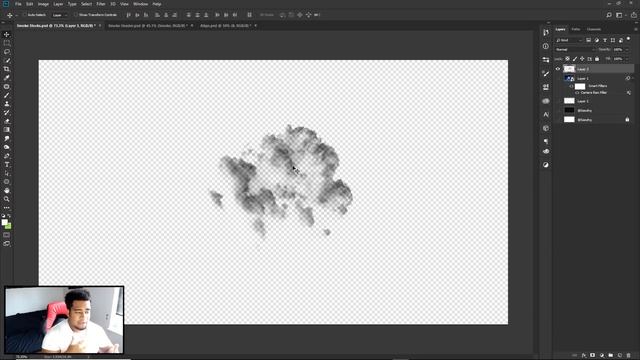Switch to the Paths tab
The image size is (640, 360).
point(576,29)
